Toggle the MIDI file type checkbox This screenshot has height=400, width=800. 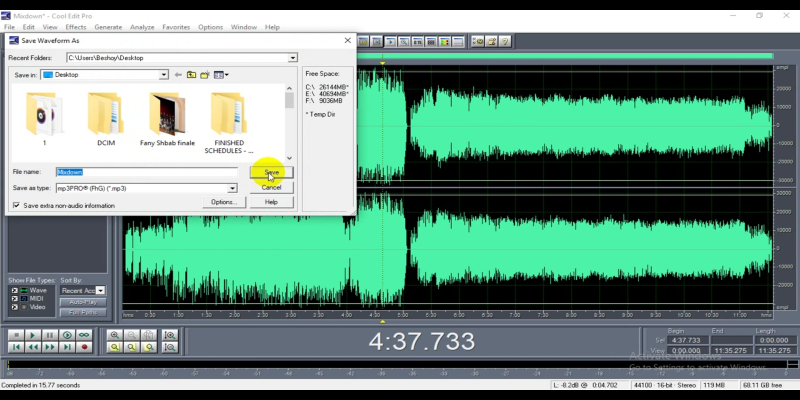[x=14, y=297]
